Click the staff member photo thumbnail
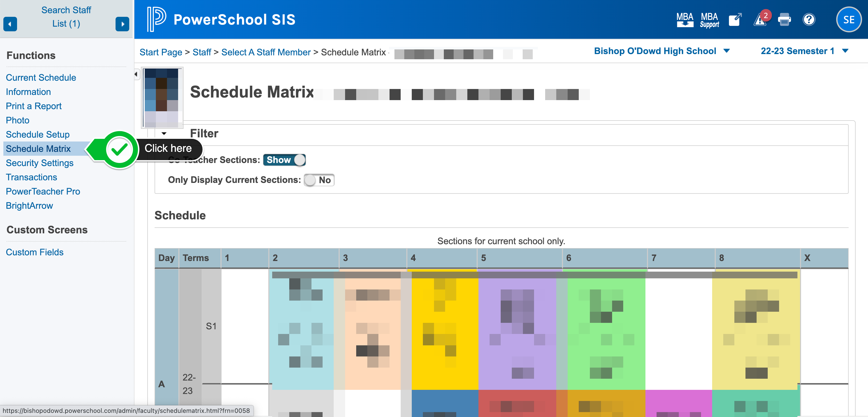 tap(162, 98)
